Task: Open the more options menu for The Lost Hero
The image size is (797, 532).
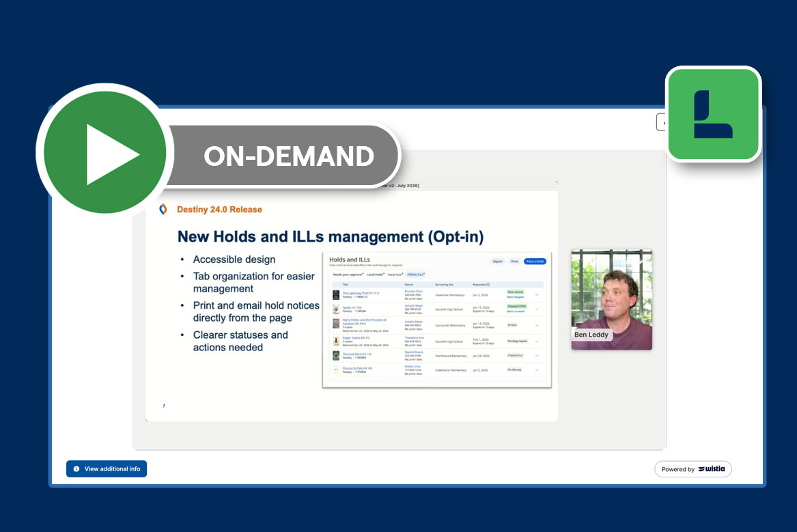Action: pyautogui.click(x=537, y=356)
